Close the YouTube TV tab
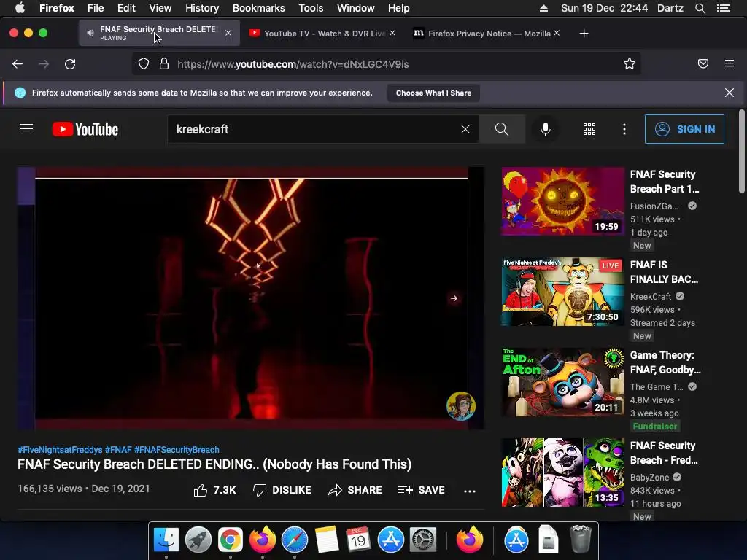747x560 pixels. (x=392, y=33)
